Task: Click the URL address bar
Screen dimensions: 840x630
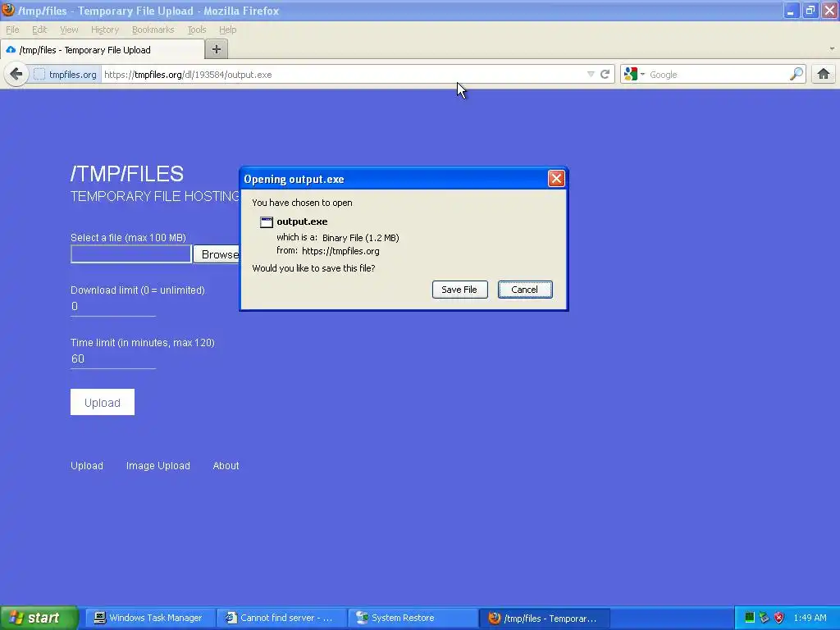Action: 343,75
